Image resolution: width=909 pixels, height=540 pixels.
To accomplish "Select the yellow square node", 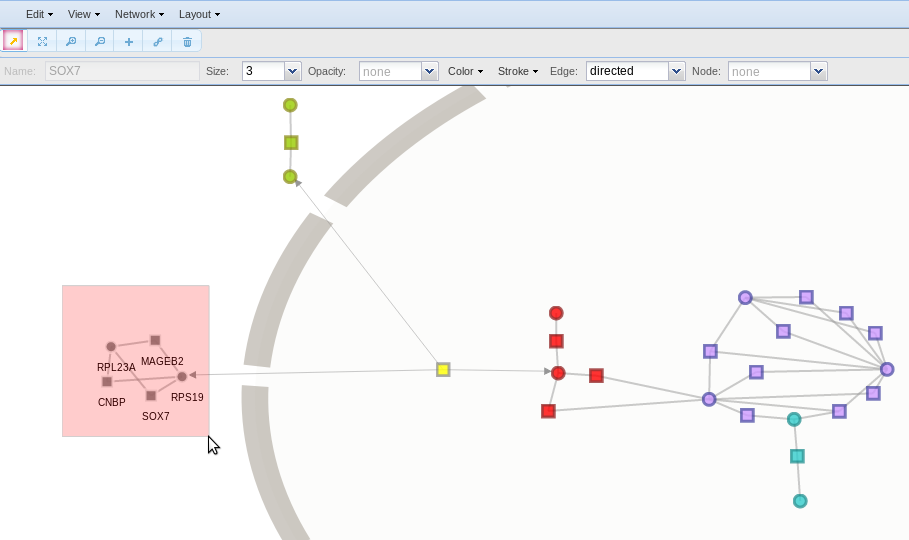I will coord(443,370).
